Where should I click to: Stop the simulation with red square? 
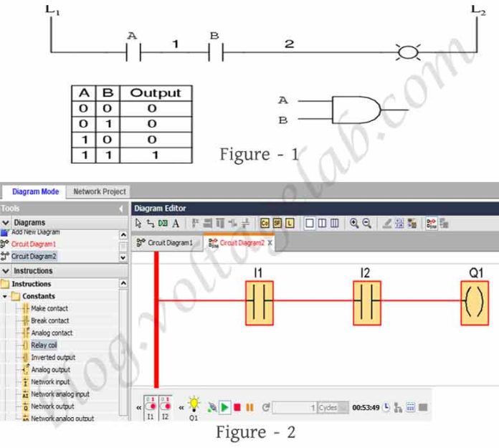point(237,407)
